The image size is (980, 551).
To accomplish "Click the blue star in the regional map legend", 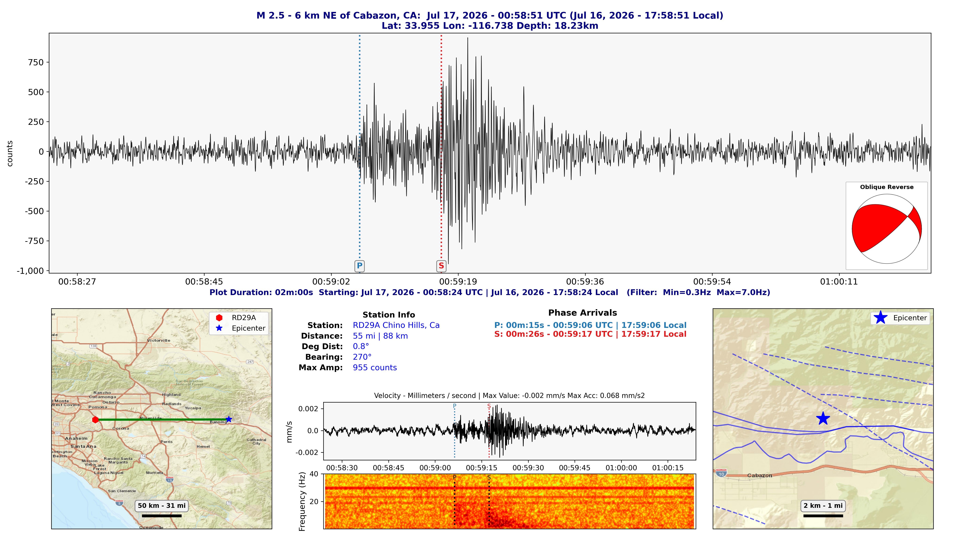I will (219, 328).
